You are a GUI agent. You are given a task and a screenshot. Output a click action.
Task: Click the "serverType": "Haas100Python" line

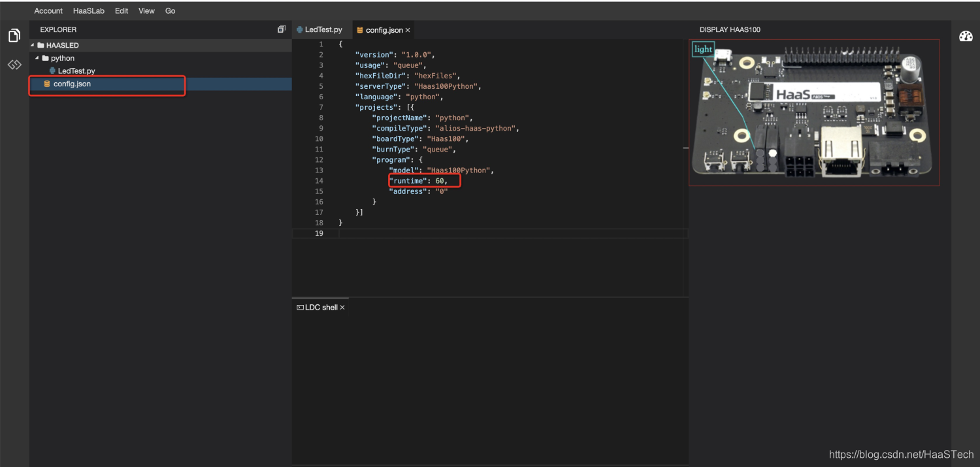pyautogui.click(x=418, y=86)
